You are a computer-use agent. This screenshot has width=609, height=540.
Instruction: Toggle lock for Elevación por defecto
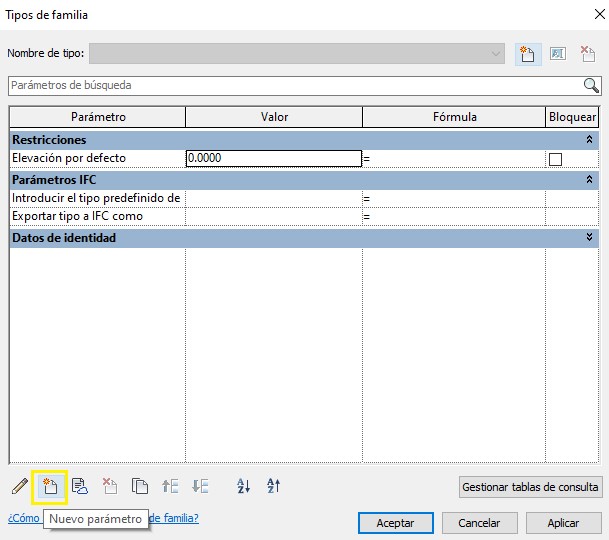(x=555, y=159)
